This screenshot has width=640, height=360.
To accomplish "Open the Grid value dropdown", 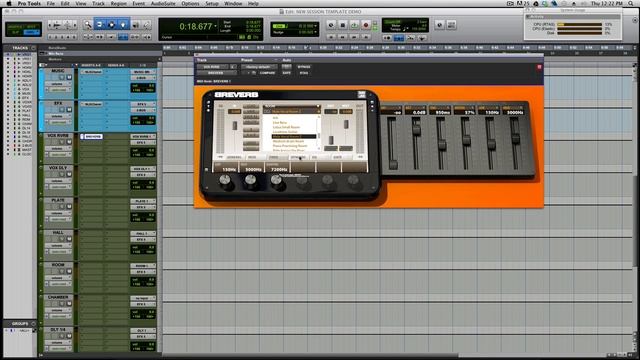I will coord(316,26).
